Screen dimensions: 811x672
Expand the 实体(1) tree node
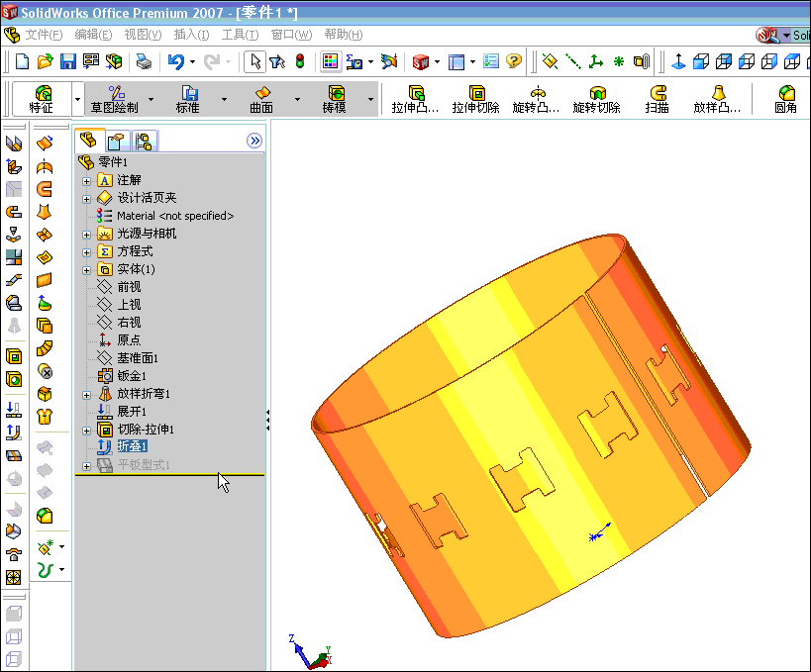coord(86,270)
